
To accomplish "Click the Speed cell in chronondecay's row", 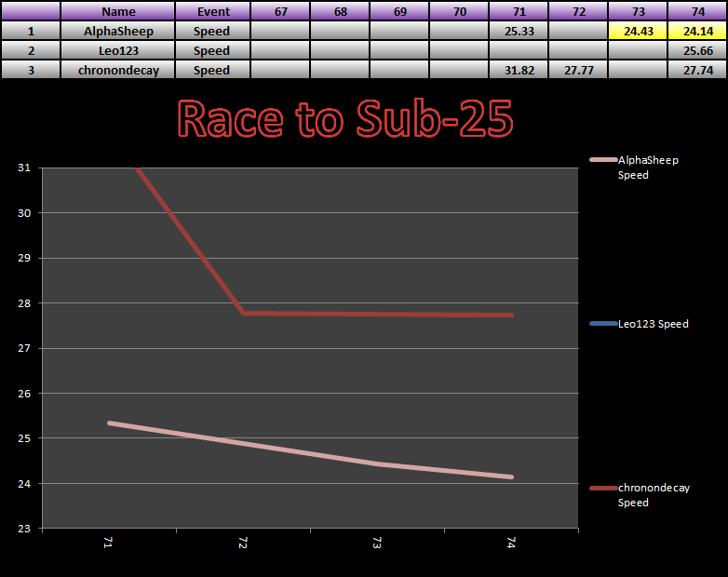I will point(212,70).
